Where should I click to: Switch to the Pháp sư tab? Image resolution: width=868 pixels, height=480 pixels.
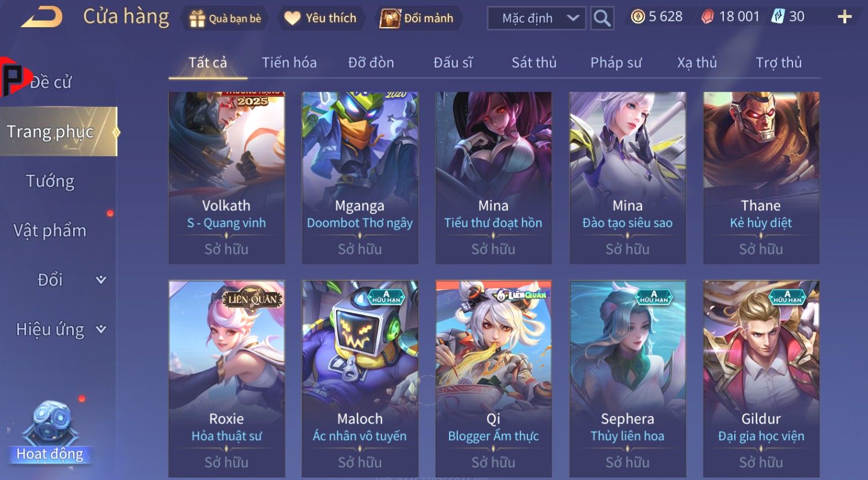pyautogui.click(x=616, y=62)
